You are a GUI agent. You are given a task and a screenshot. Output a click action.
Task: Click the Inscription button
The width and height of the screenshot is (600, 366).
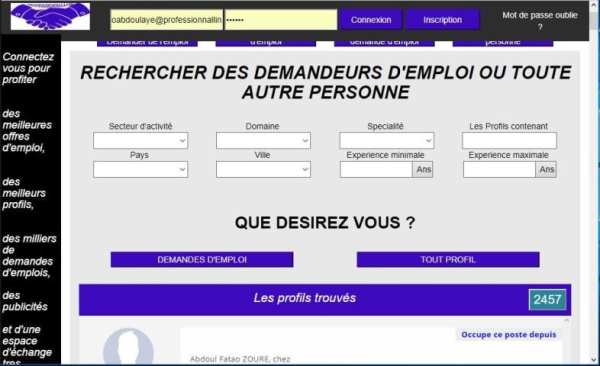(442, 20)
